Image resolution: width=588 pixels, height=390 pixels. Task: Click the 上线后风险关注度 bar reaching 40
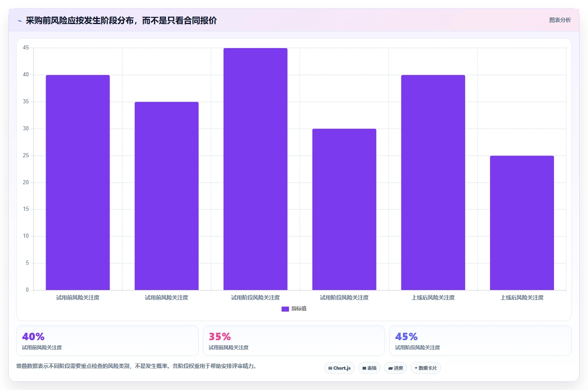(433, 183)
